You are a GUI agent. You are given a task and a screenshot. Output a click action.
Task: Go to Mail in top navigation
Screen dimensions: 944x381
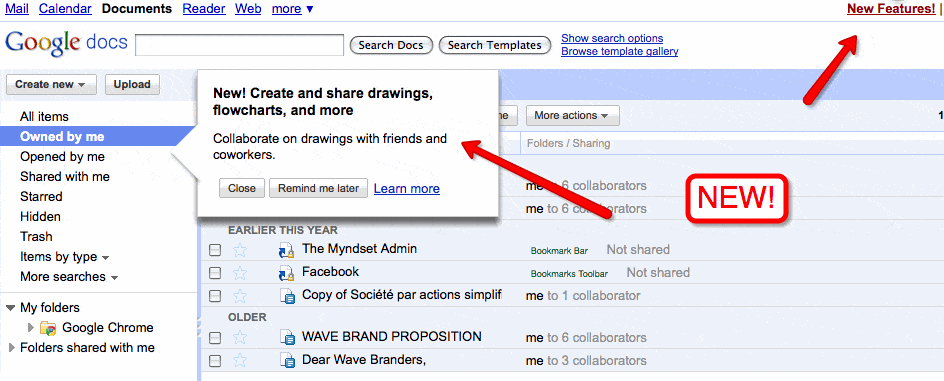tap(17, 9)
